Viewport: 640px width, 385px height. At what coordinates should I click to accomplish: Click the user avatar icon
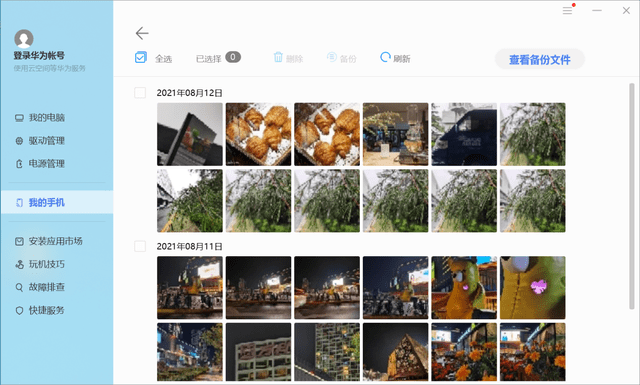[x=24, y=39]
